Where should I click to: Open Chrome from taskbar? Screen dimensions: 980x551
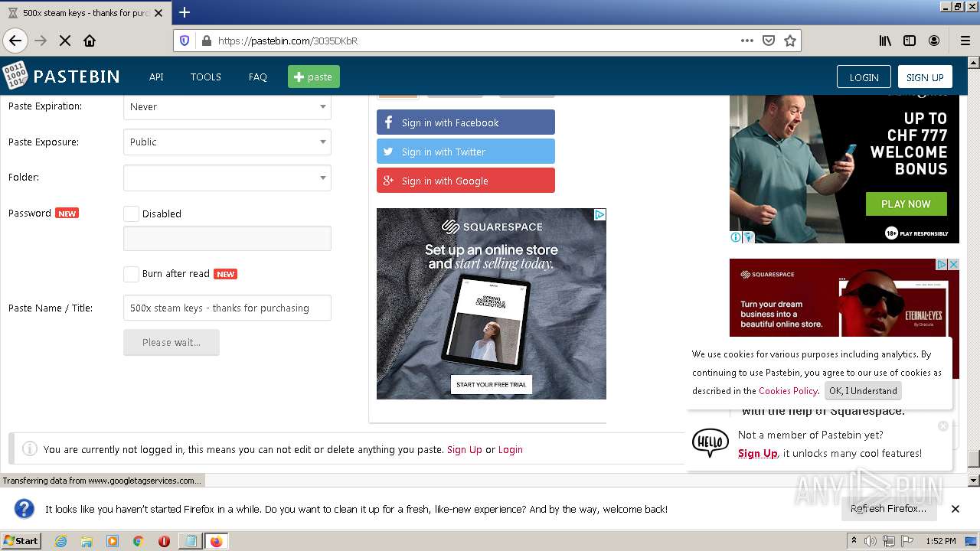click(x=138, y=541)
